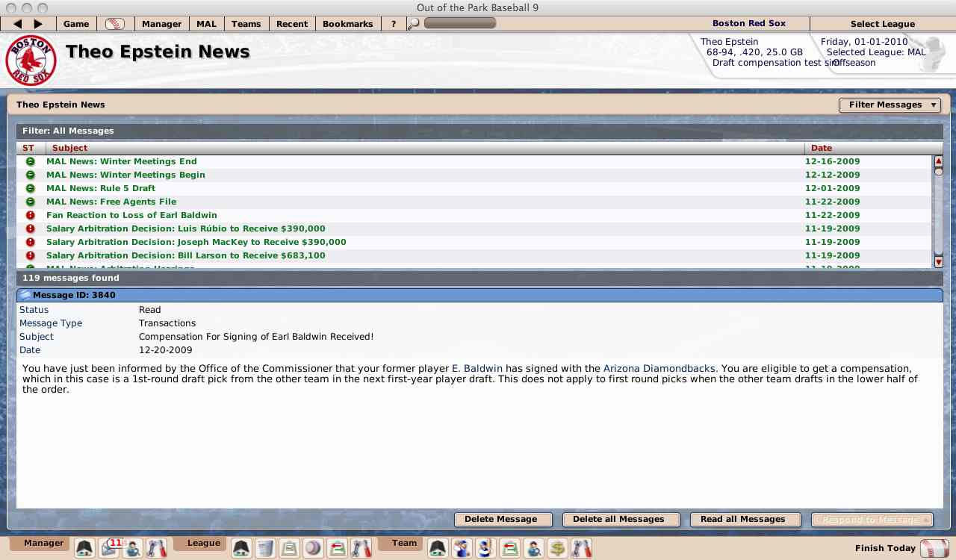Open the Teams menu
Viewport: 956px width, 560px height.
[x=246, y=24]
